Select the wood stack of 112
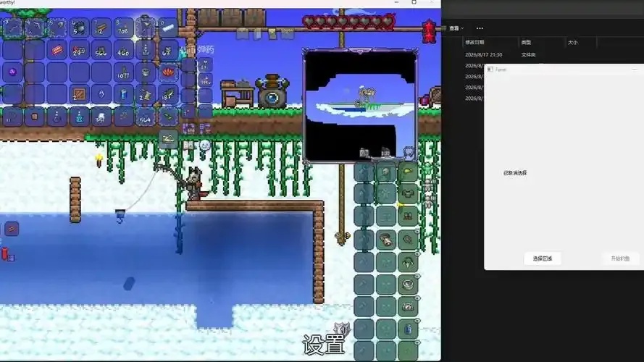 (101, 29)
